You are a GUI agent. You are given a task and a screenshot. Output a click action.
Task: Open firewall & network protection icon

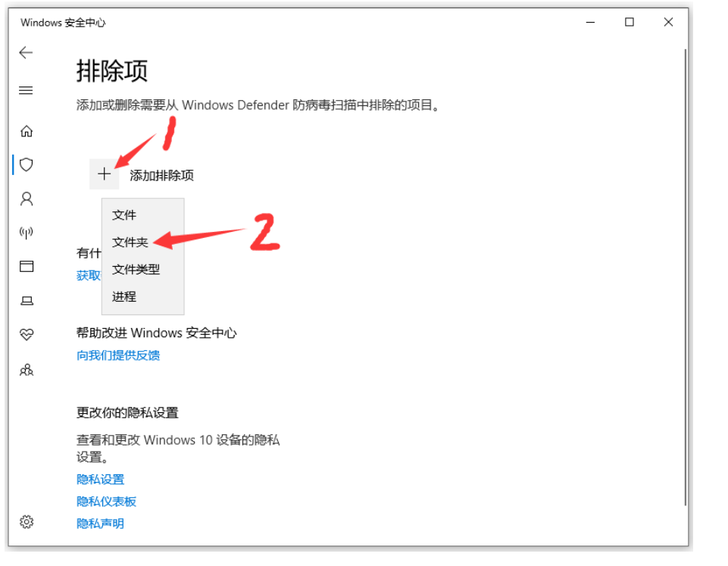click(27, 233)
